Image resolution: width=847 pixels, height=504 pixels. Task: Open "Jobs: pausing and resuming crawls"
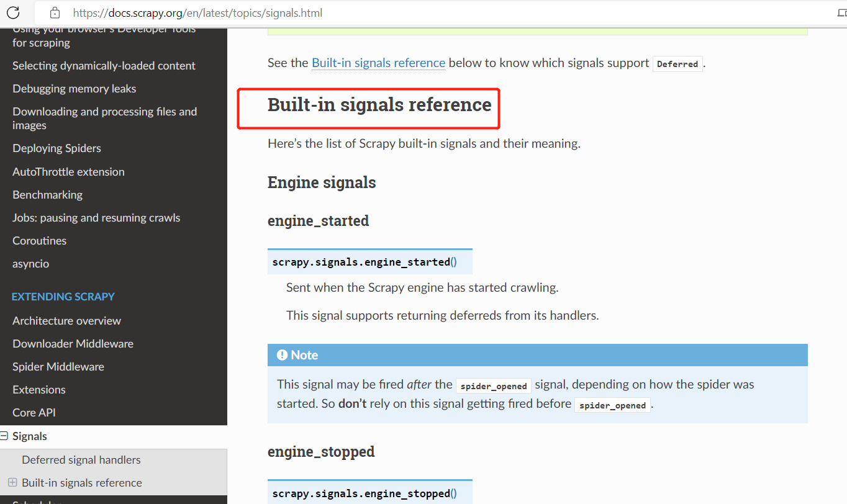(96, 217)
